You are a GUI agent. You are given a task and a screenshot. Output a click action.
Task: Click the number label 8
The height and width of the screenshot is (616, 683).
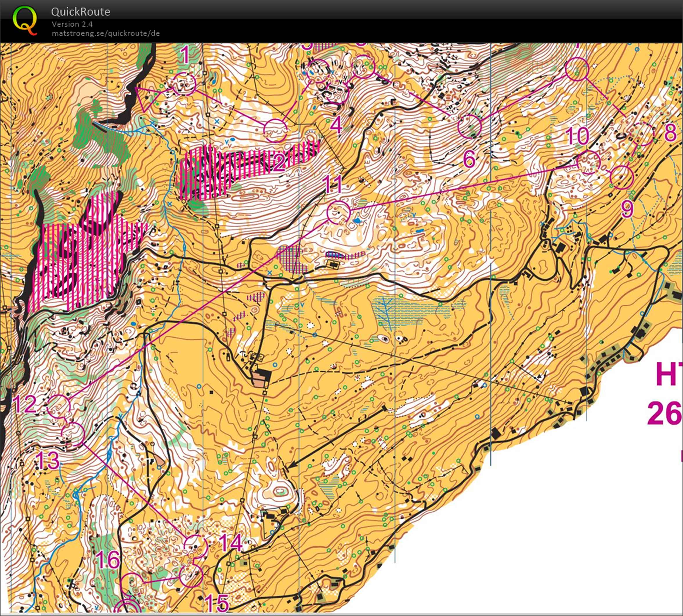(x=670, y=133)
